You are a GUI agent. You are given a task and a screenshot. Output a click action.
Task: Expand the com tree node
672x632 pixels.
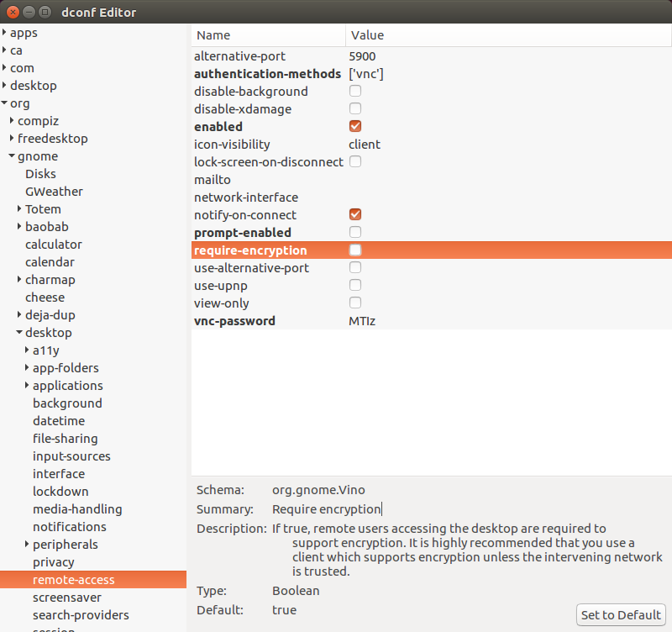(4, 67)
